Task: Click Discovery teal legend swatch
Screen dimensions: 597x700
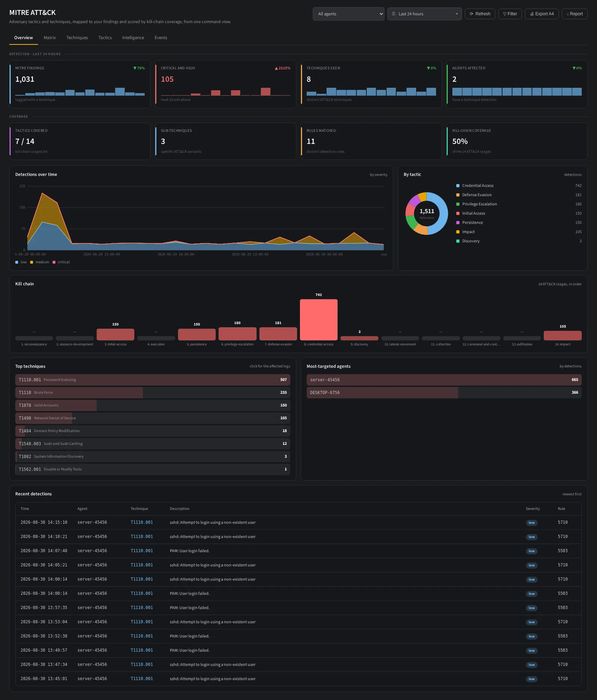Action: click(x=458, y=241)
